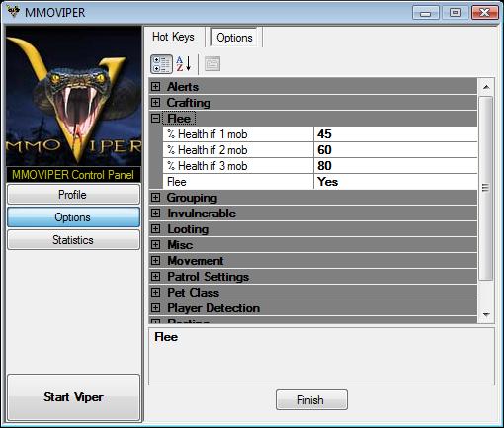Select the Options tab
The image size is (504, 428).
234,38
